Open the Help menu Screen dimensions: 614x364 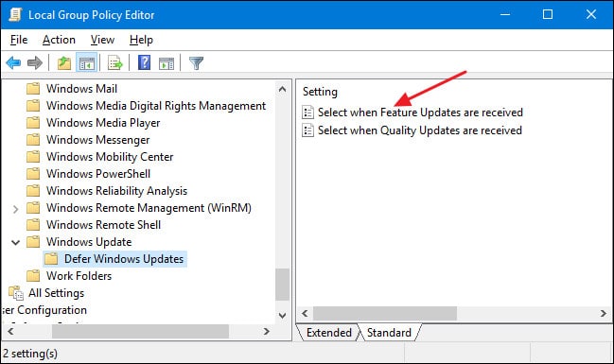tap(141, 40)
